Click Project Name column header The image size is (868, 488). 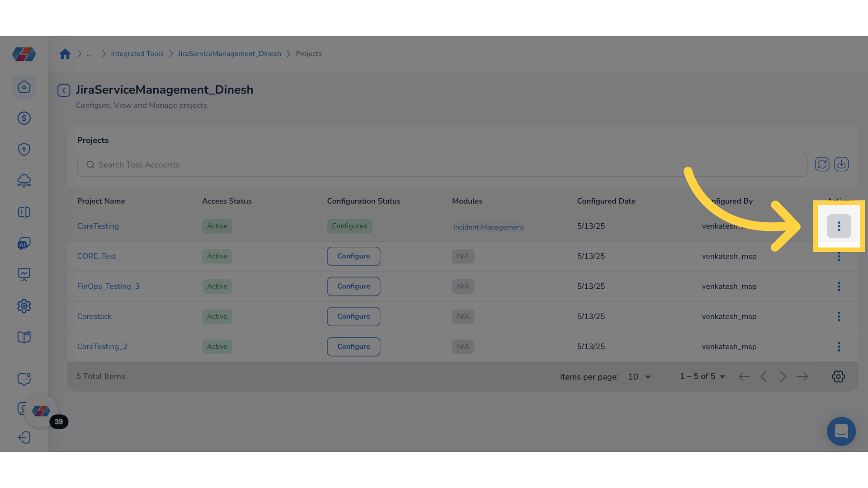(101, 201)
